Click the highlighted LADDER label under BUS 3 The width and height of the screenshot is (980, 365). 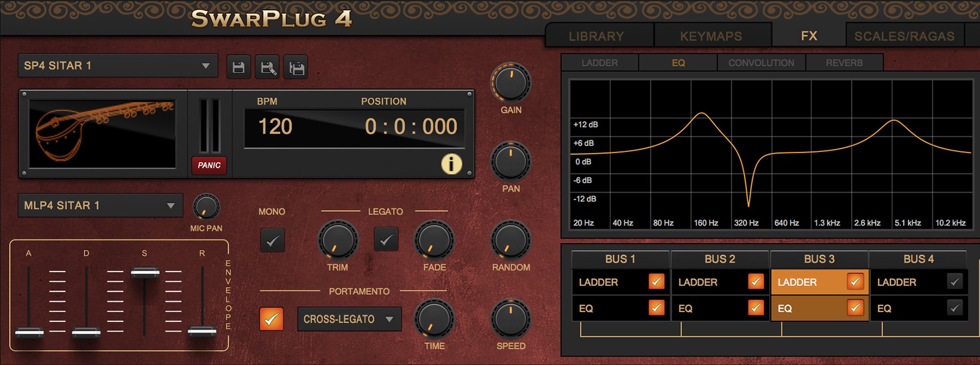797,282
